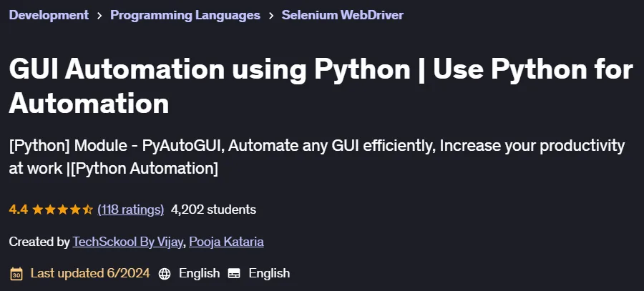
Task: Click the 4,202 students text
Action: tap(213, 209)
